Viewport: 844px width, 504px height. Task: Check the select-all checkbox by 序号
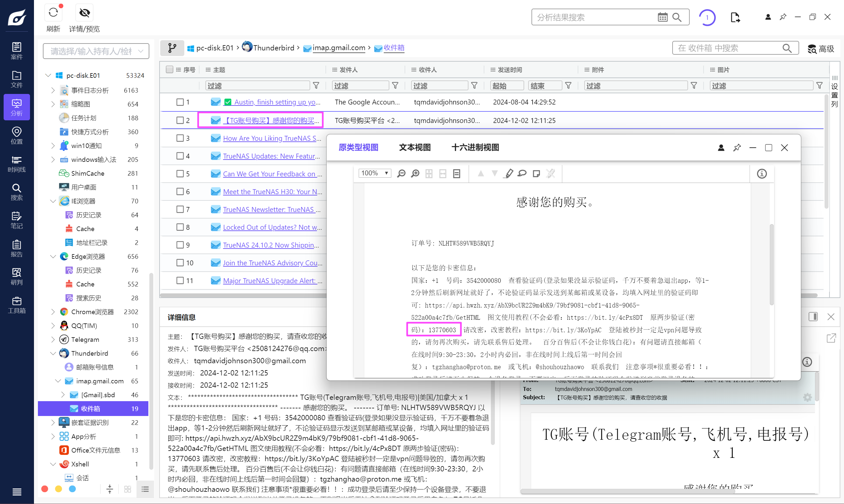[169, 69]
